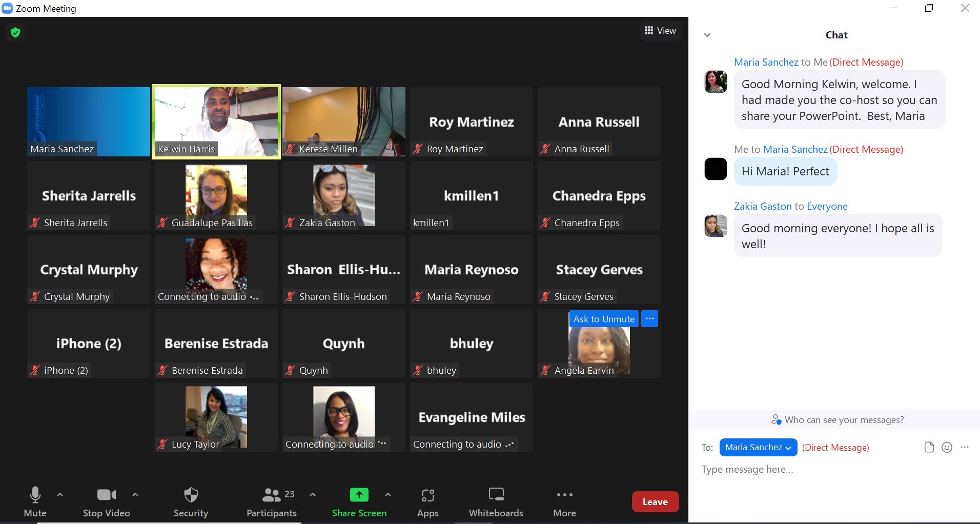Click the green encryption shield icon
Viewport: 980px width, 524px height.
click(15, 33)
